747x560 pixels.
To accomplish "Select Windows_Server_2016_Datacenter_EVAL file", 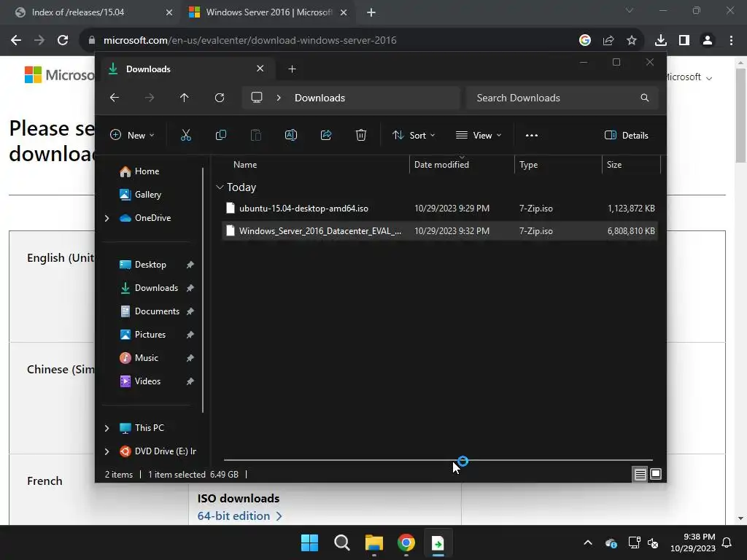I will pyautogui.click(x=440, y=231).
